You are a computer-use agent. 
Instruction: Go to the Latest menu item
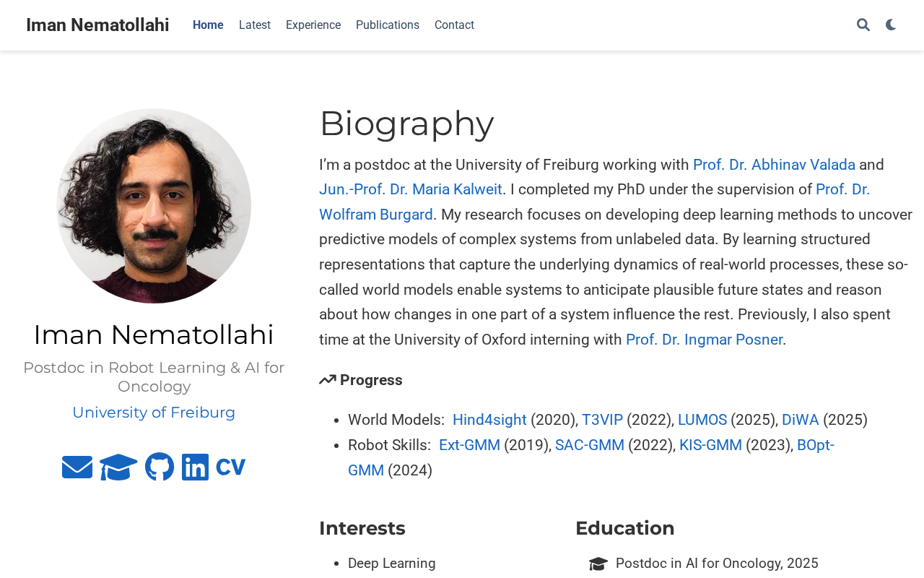click(255, 25)
